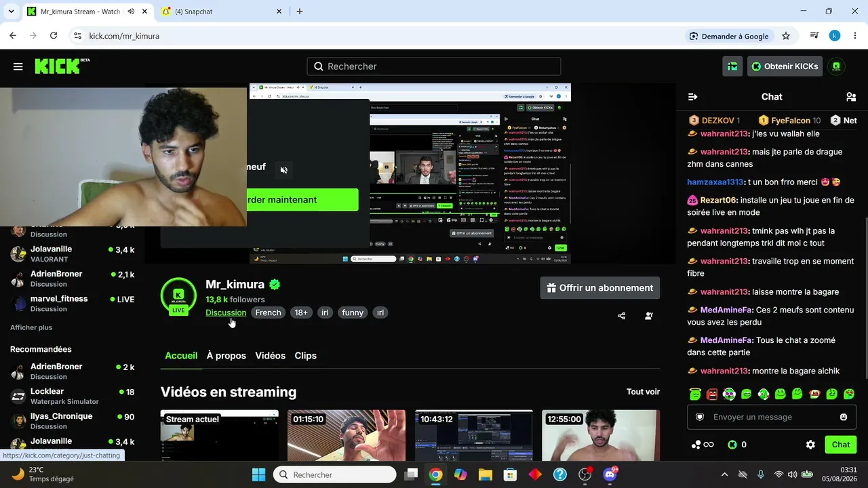The image size is (868, 488).
Task: Click Demander à Google in address bar
Action: (x=729, y=36)
